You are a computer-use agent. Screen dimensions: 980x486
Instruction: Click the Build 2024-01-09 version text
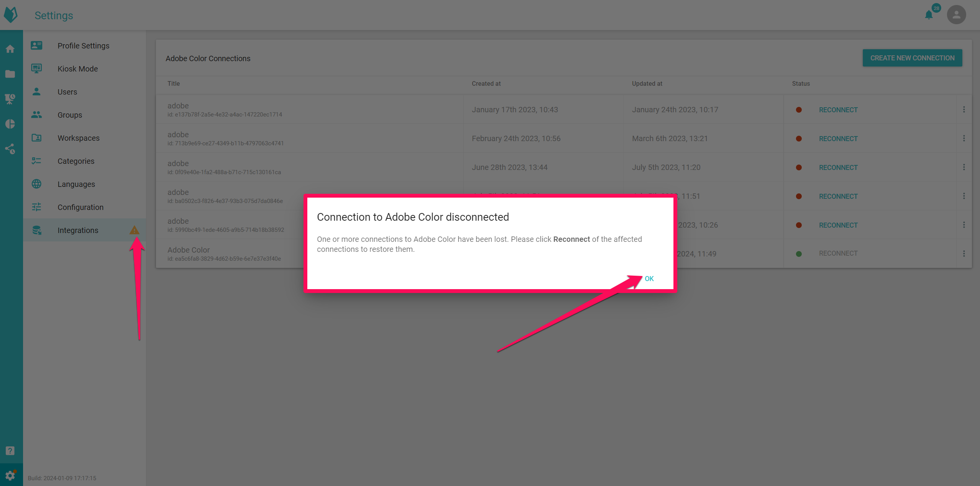coord(62,478)
